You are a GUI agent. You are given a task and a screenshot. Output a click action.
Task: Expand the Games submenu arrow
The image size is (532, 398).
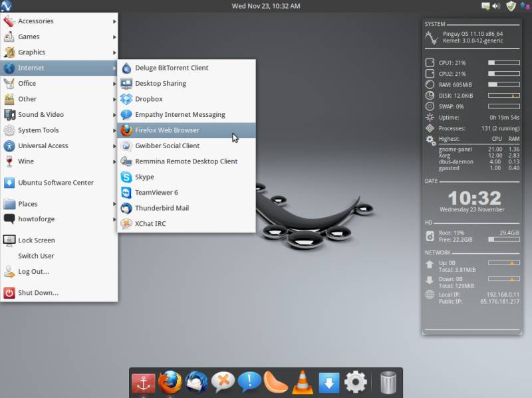click(114, 37)
